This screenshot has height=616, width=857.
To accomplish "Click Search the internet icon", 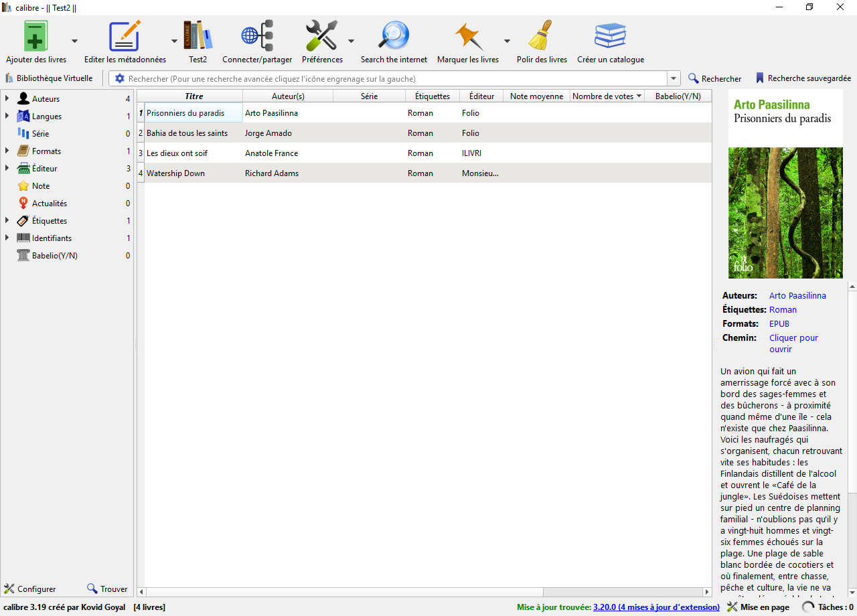I will (394, 35).
